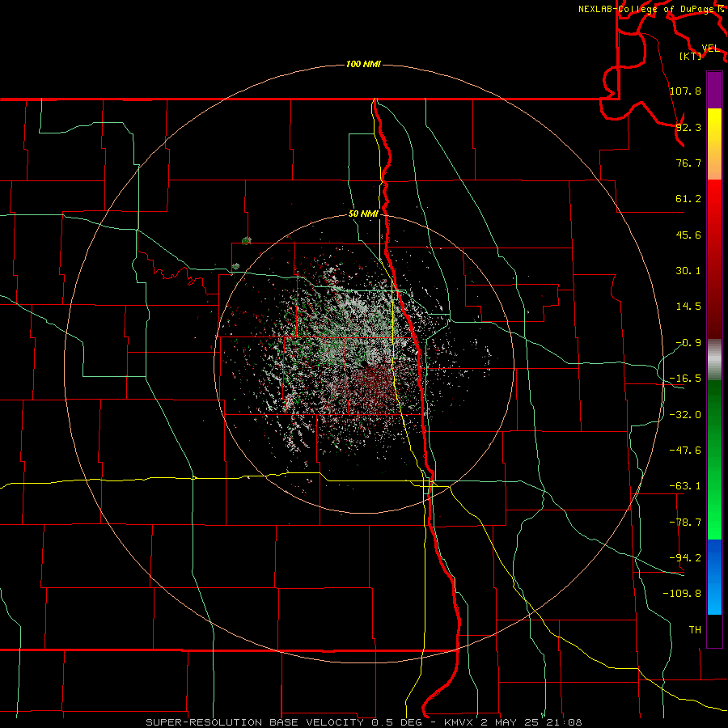728x728 pixels.
Task: Click the 107.8 velocity scale value
Action: [685, 91]
